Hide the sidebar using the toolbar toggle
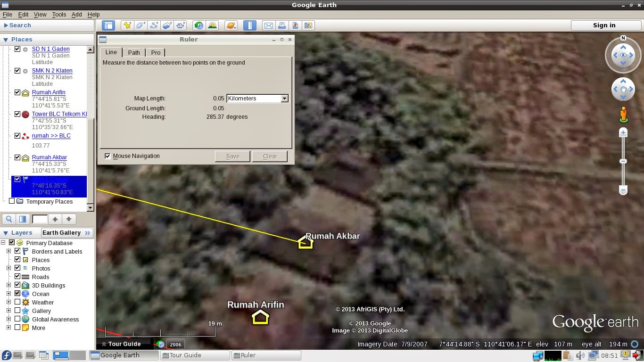This screenshot has width=644, height=362. 108,25
